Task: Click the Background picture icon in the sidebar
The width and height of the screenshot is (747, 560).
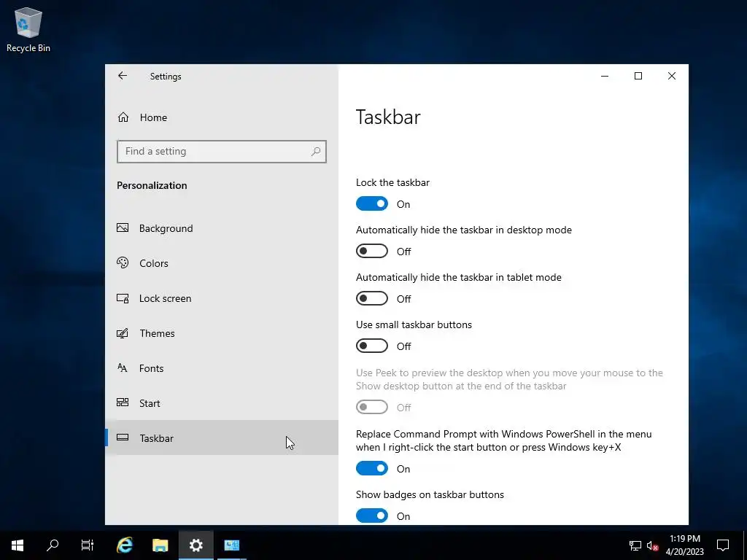Action: [x=123, y=228]
